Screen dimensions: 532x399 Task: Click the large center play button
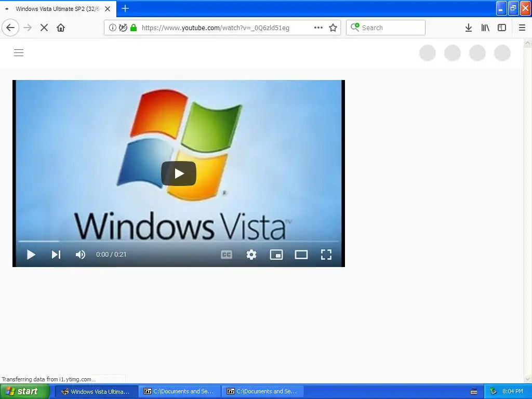click(179, 174)
